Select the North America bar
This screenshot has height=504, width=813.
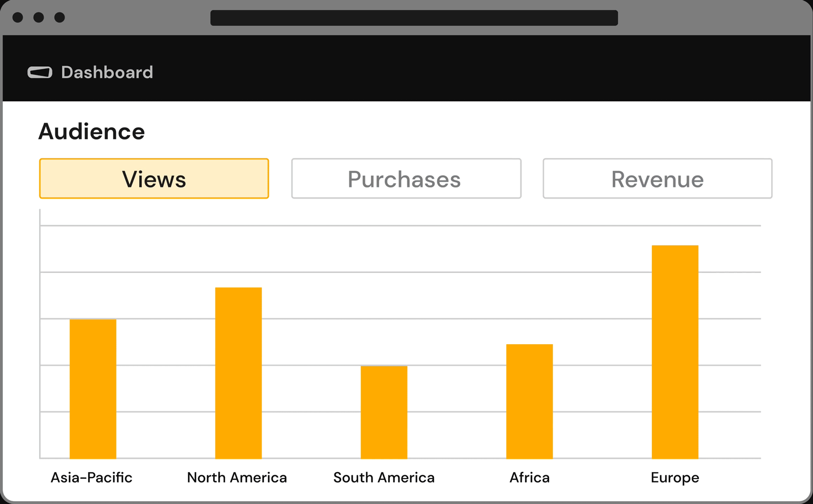point(238,373)
